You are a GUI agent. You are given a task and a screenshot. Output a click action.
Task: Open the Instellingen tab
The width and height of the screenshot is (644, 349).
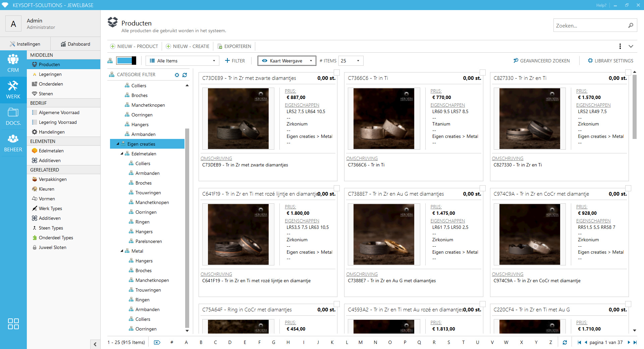tap(25, 44)
